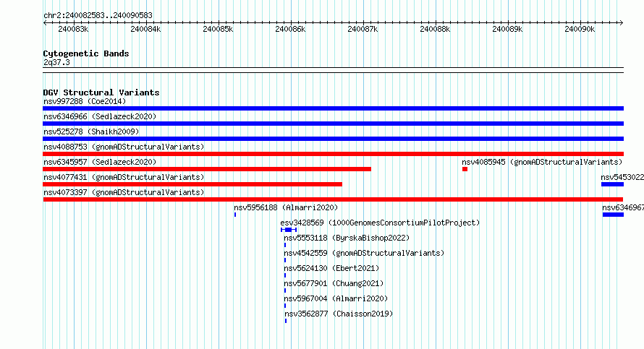Click the 240083k ruler position

pos(74,29)
